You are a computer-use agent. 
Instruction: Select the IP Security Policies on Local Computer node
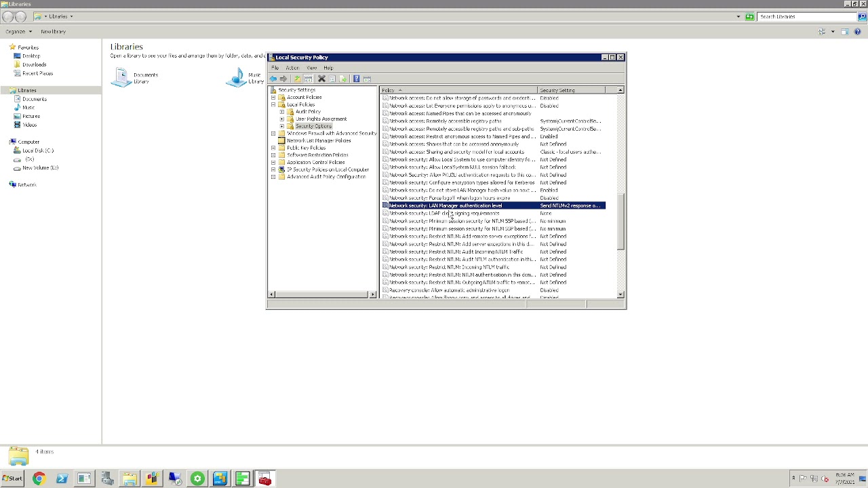[x=328, y=169]
